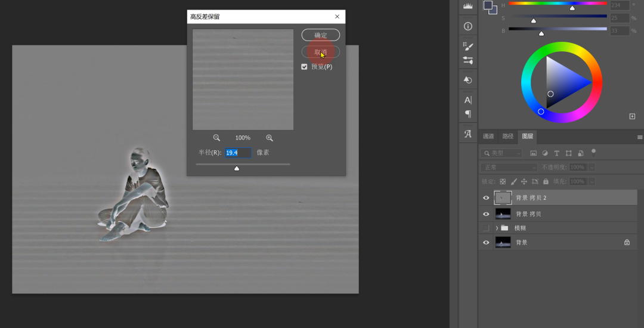Open the History panel icon

[x=468, y=80]
